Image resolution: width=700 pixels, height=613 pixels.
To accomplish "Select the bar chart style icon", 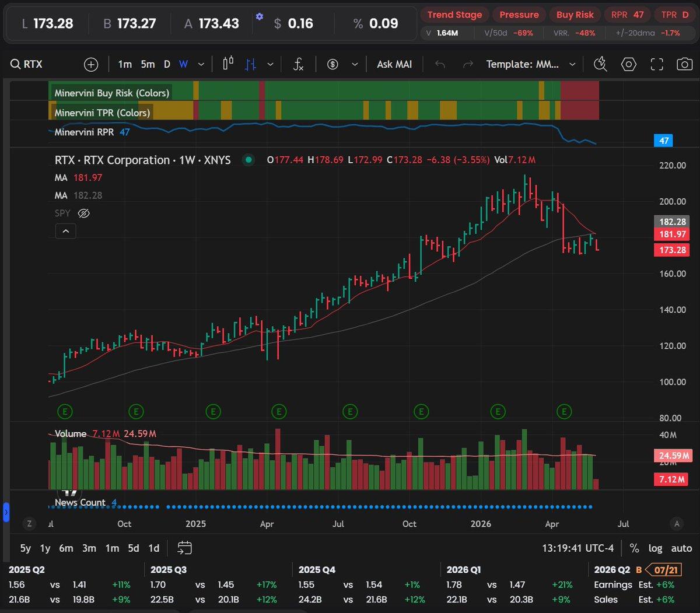I will (x=251, y=64).
